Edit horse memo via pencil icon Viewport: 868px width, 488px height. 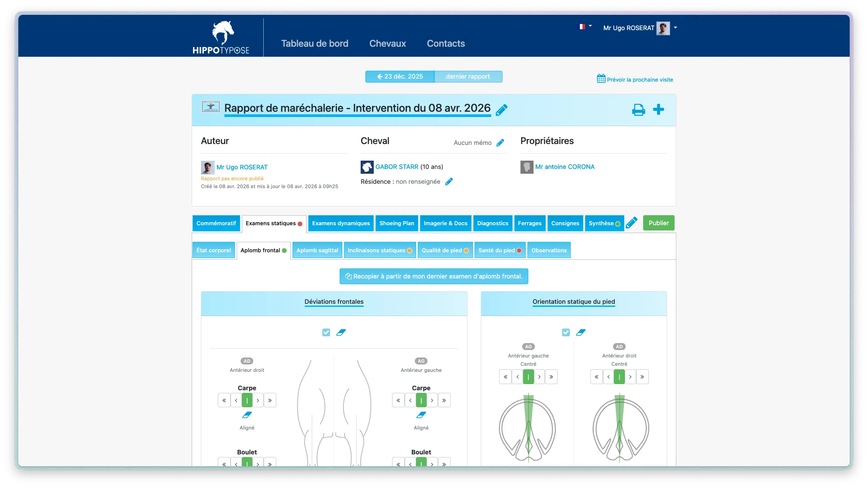(x=500, y=143)
